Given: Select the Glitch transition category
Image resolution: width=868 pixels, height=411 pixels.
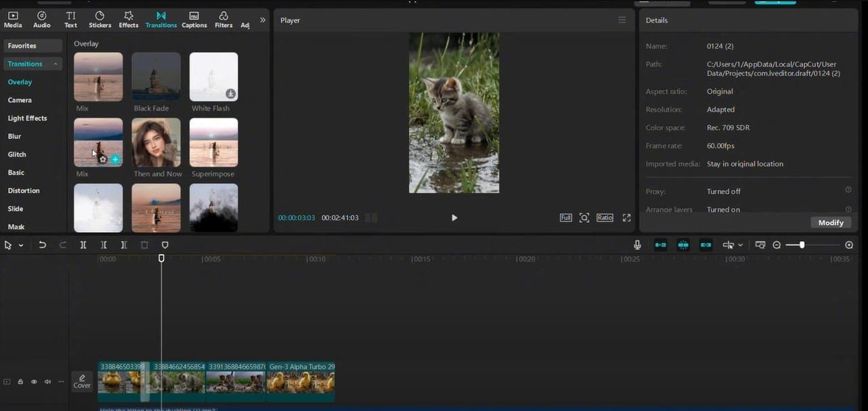Looking at the screenshot, I should click(17, 154).
